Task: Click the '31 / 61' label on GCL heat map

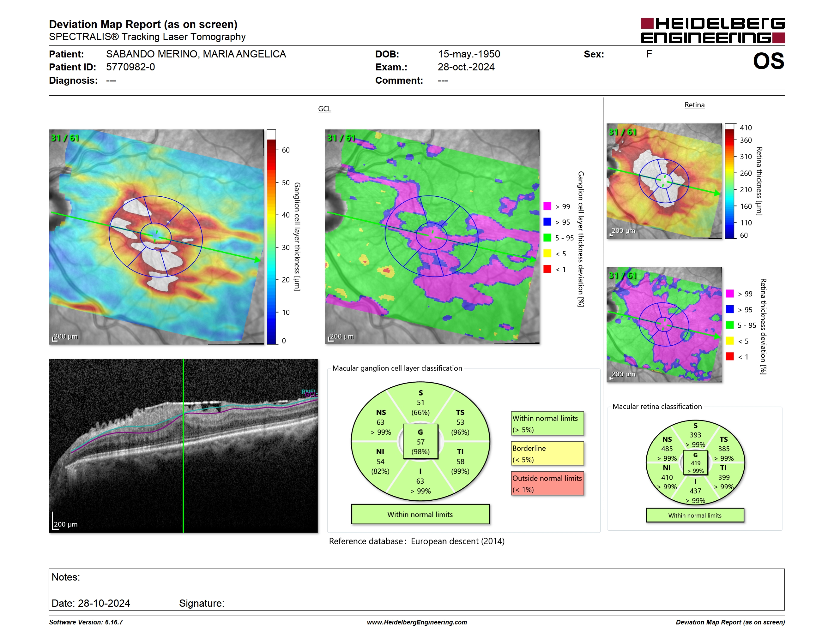Action: (x=65, y=138)
